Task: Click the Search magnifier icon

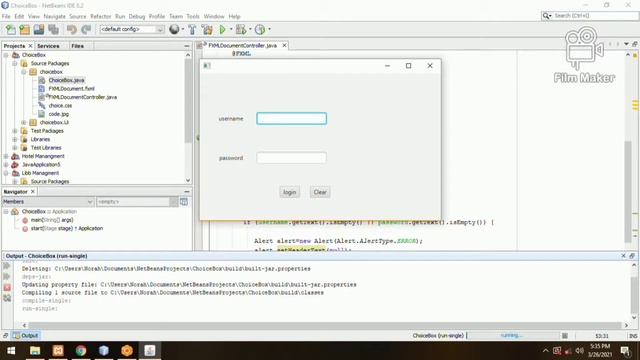Action: (547, 16)
